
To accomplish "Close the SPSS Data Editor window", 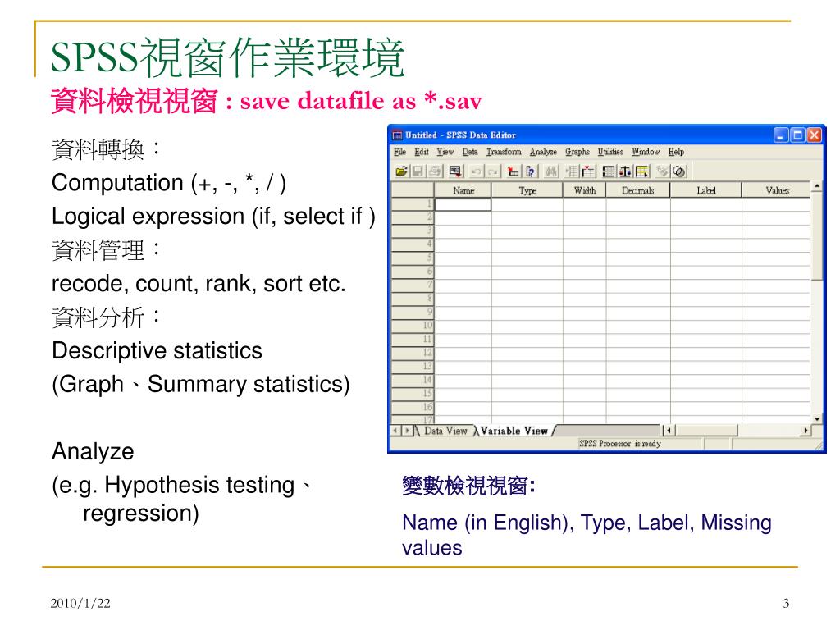I will pyautogui.click(x=815, y=135).
